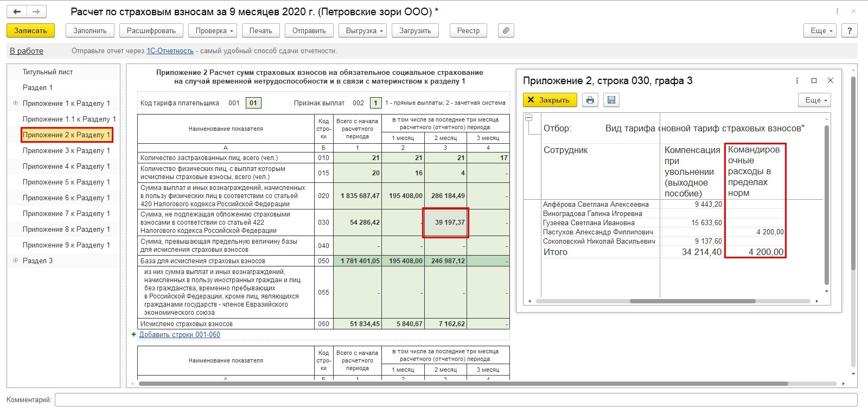Print the breakdown via printer icon
This screenshot has width=868, height=413.
pyautogui.click(x=590, y=100)
